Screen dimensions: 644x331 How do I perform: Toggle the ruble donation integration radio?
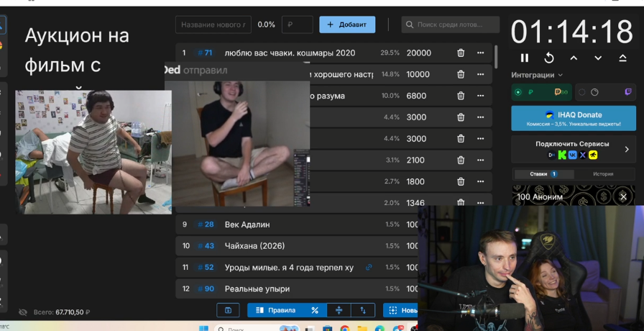tap(518, 92)
